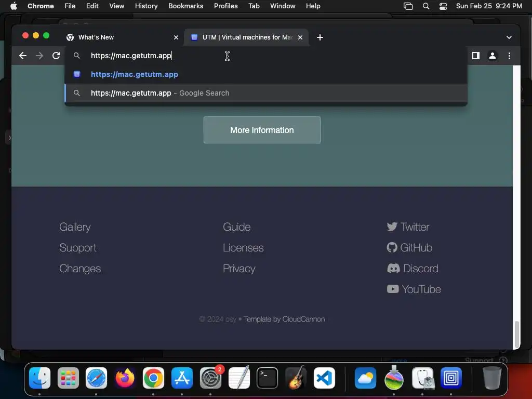The height and width of the screenshot is (399, 532).
Task: Toggle Chrome side panel icon
Action: (x=476, y=56)
